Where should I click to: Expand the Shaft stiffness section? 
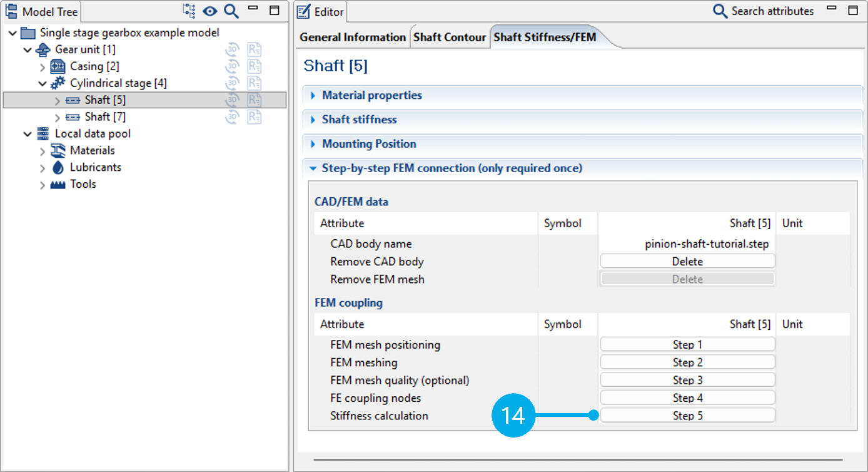(x=359, y=120)
